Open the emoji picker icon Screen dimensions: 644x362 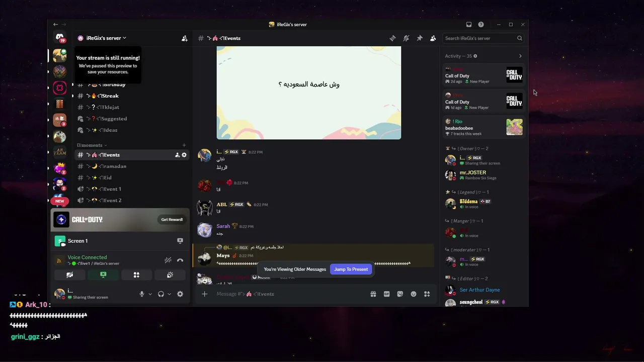414,294
